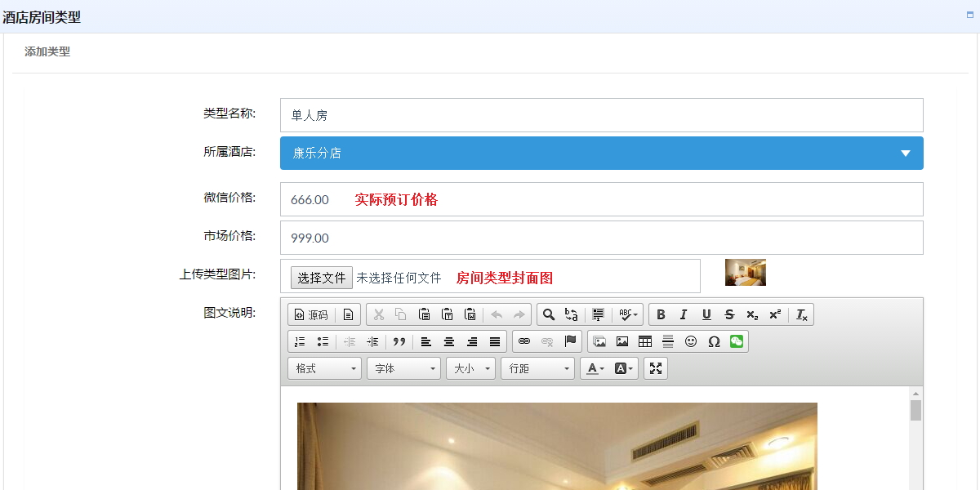Image resolution: width=980 pixels, height=490 pixels.
Task: Click the copy icon in editor toolbar
Action: click(x=401, y=314)
